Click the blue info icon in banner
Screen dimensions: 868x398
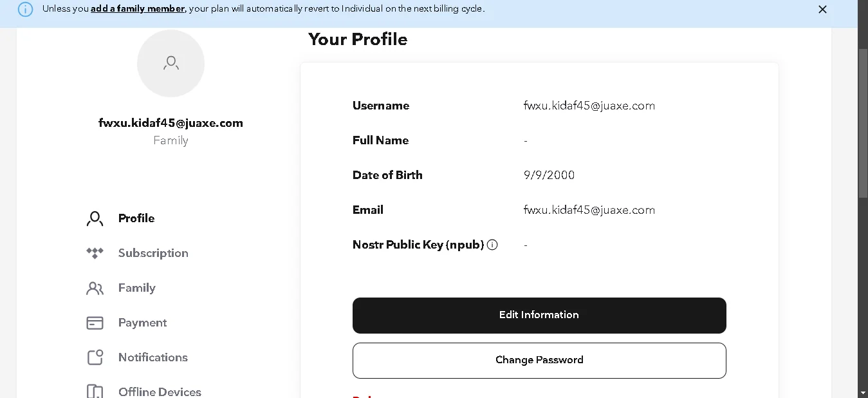25,9
